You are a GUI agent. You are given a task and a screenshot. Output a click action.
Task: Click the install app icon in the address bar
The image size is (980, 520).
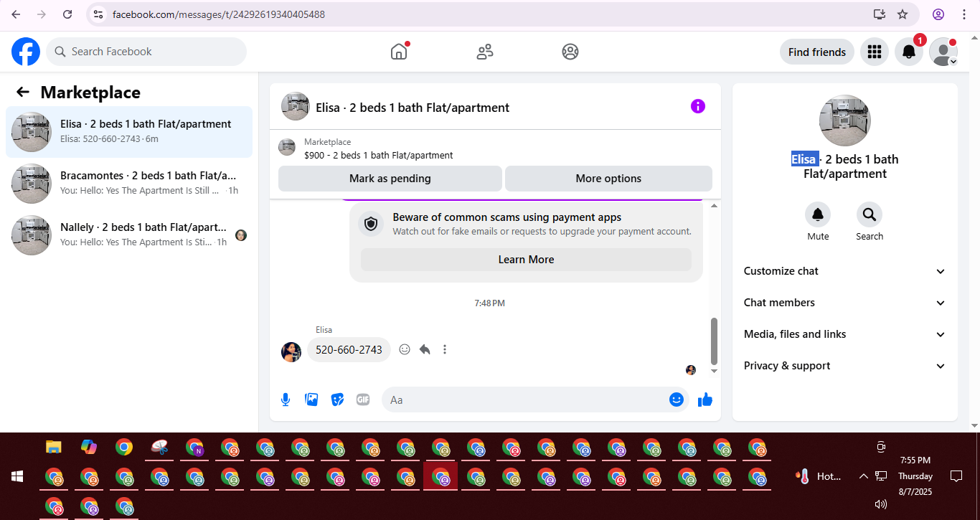point(880,14)
